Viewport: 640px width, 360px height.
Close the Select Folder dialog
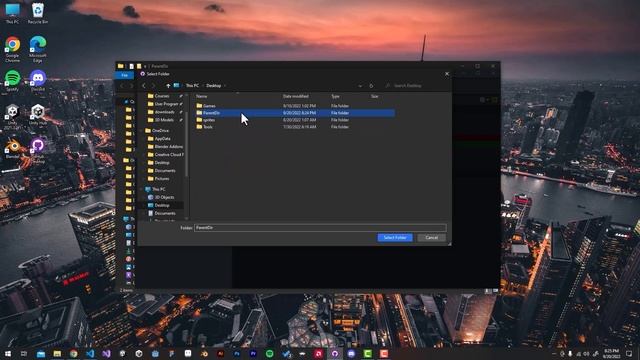coord(447,74)
